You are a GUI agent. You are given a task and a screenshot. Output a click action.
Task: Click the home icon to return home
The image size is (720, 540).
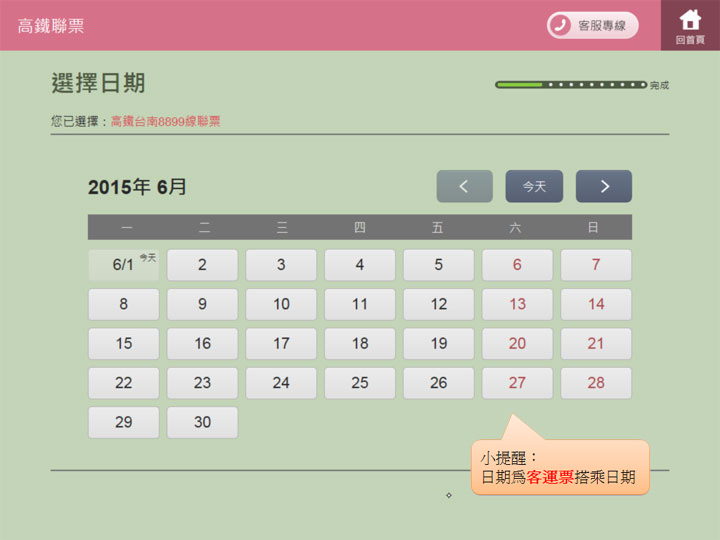[690, 25]
